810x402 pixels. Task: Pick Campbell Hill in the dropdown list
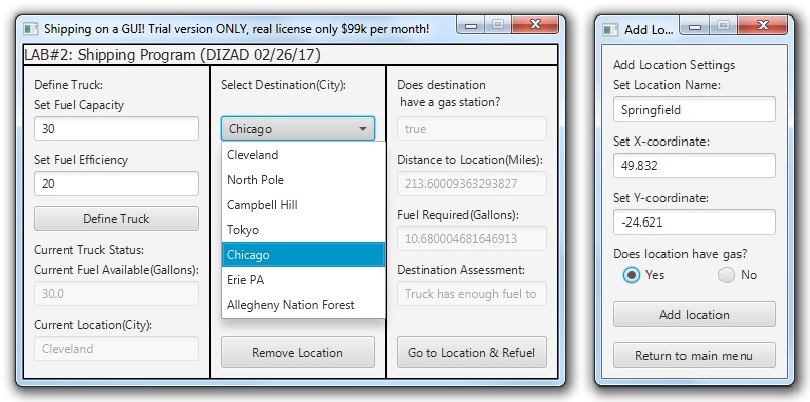click(303, 205)
